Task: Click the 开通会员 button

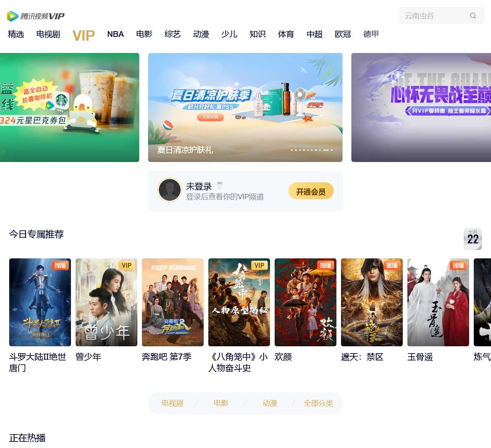Action: point(311,191)
